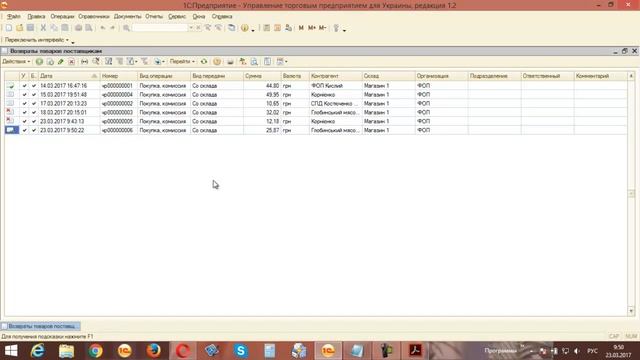The width and height of the screenshot is (640, 360).
Task: Click the У checkmark in row чр000000006
Action: (24, 130)
